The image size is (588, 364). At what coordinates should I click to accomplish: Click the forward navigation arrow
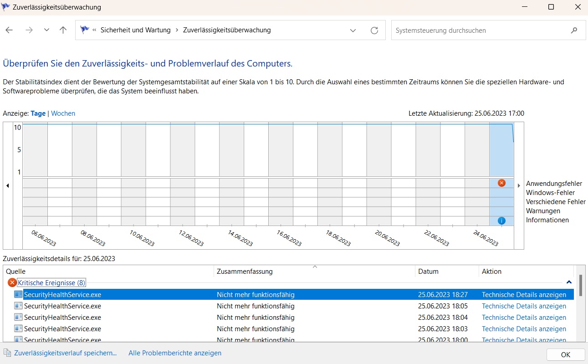[29, 30]
